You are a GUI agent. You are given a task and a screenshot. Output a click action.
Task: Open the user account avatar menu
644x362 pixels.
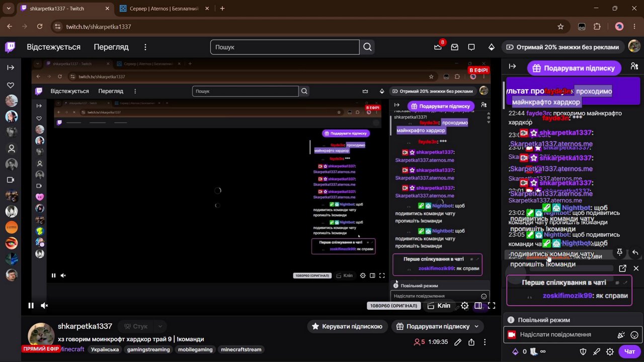[634, 47]
